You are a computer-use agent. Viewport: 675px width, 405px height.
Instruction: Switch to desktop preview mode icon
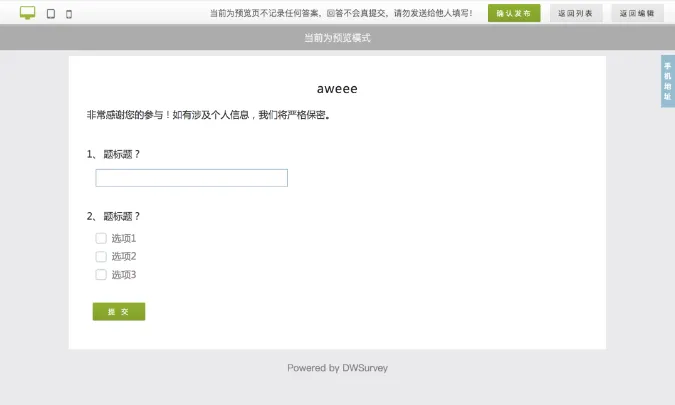28,13
